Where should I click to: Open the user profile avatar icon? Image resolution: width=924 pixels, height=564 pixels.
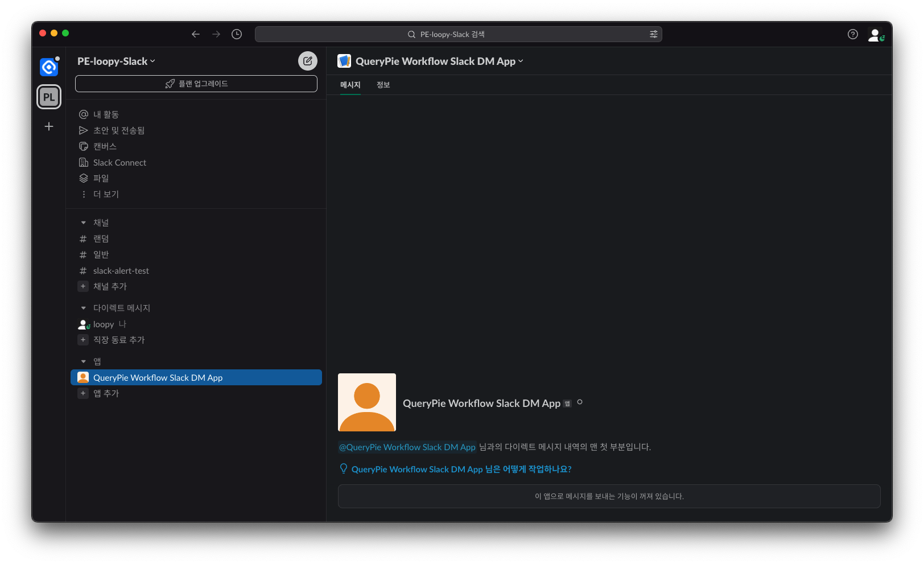(875, 35)
